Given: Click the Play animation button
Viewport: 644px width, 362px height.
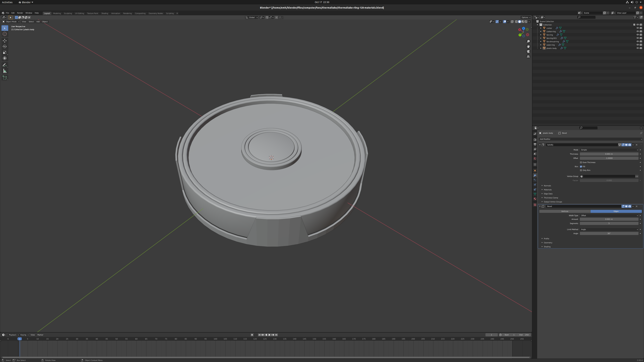Looking at the screenshot, I should [x=269, y=335].
